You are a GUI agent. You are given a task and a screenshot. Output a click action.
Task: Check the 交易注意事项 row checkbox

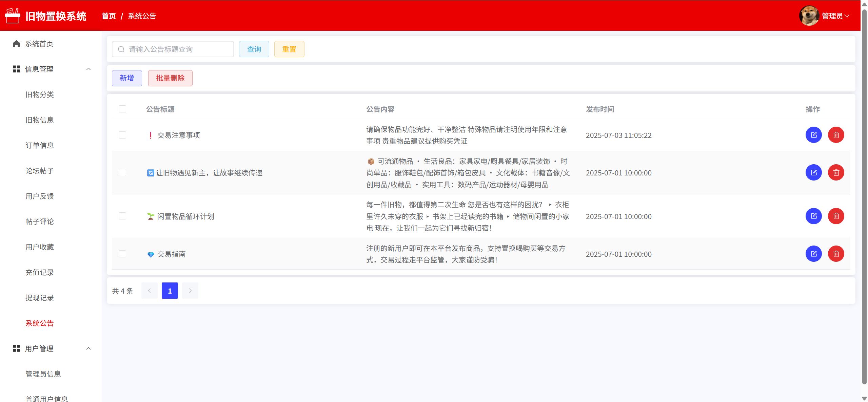(122, 135)
